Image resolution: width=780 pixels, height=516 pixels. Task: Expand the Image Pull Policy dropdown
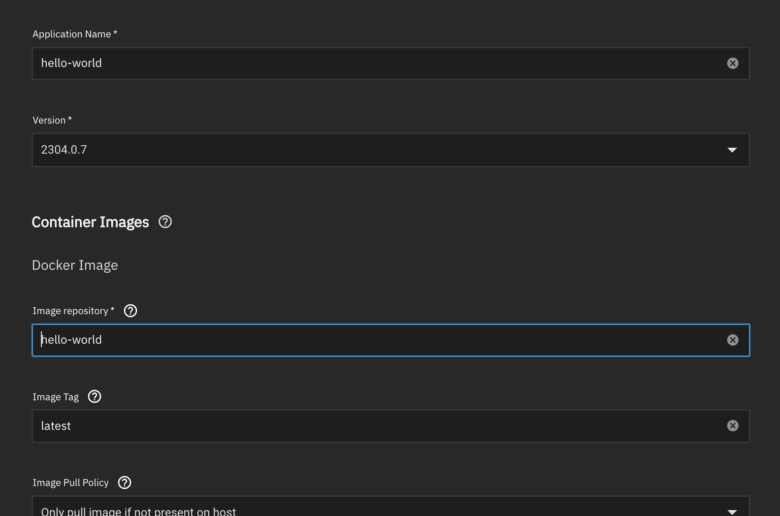(x=390, y=506)
